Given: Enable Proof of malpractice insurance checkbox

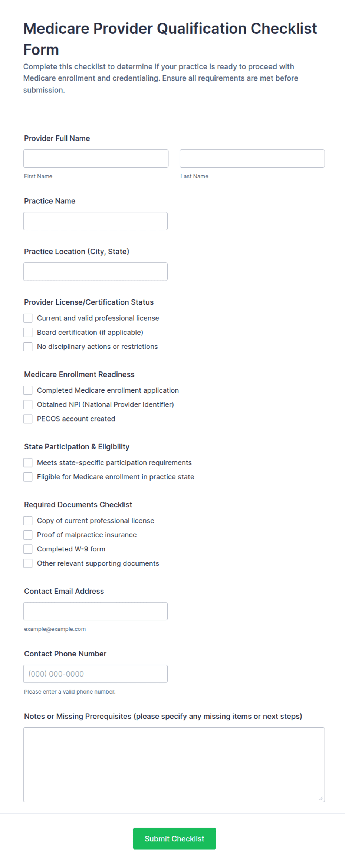Looking at the screenshot, I should [28, 535].
